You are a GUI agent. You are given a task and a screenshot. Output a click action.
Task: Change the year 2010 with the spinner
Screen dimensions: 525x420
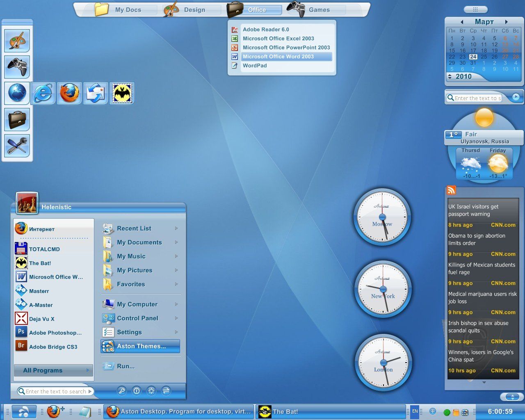[x=450, y=76]
